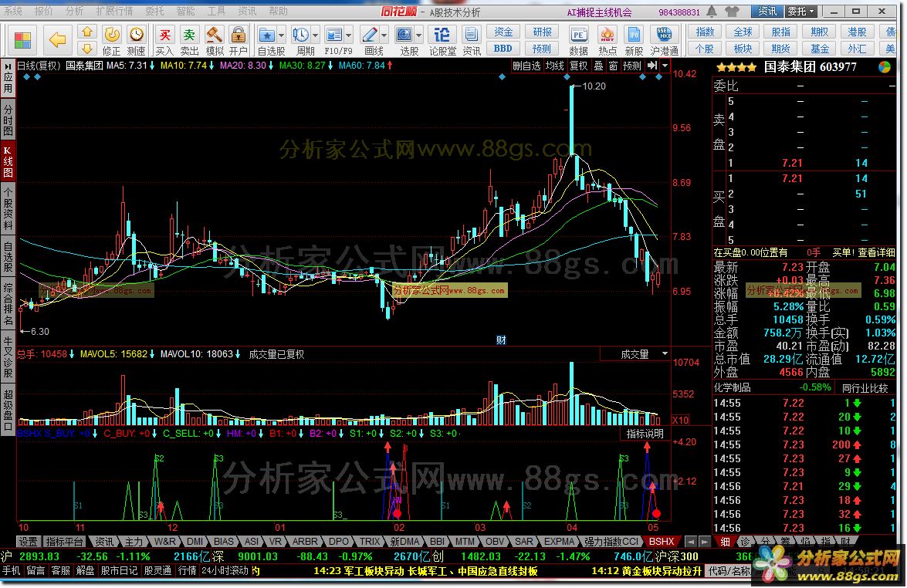Screen dimensions: 907x588
Task: Open the chart toolbar dropdown arrow
Action: coord(665,66)
